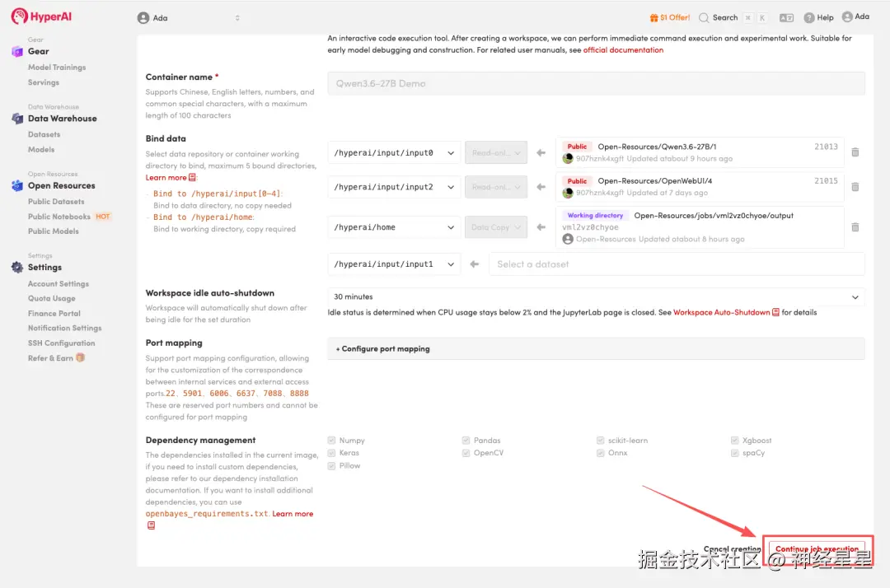Click the $1 Offer gift icon
The width and height of the screenshot is (890, 588).
(x=653, y=17)
